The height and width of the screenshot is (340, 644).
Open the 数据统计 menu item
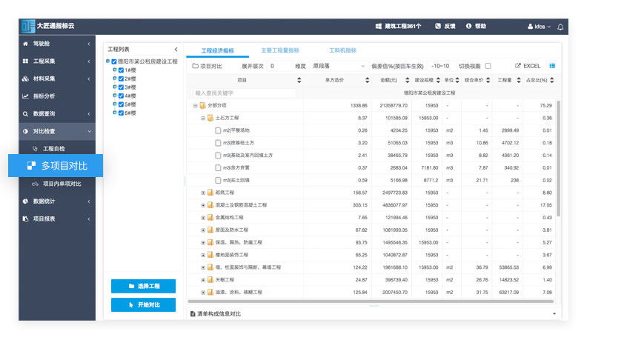[x=56, y=201]
